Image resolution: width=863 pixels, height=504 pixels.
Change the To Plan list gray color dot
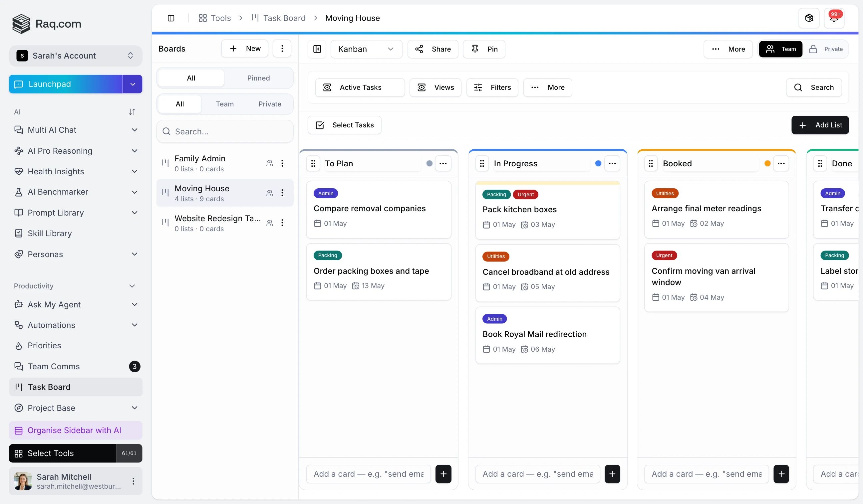(x=429, y=164)
